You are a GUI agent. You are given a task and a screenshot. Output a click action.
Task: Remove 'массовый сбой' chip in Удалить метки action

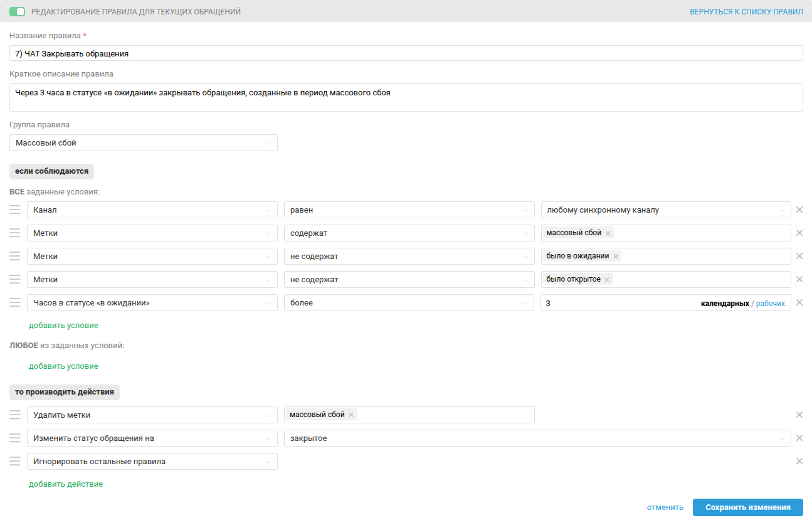pyautogui.click(x=351, y=415)
